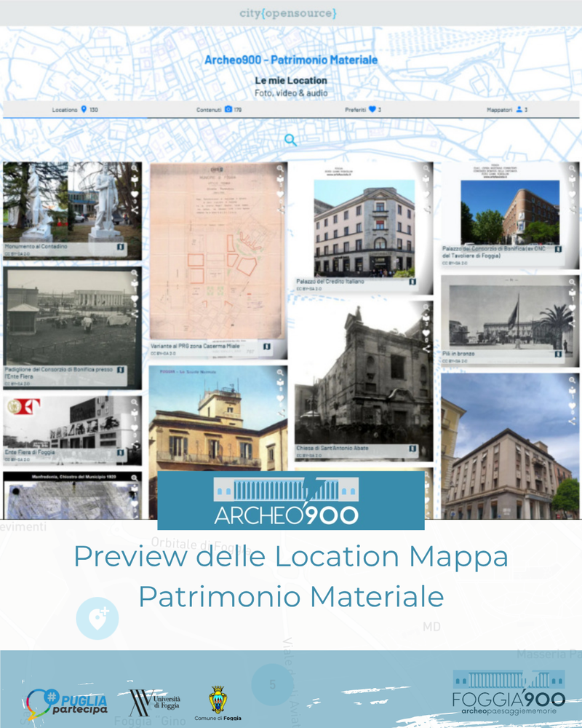582x728 pixels.
Task: Zoom the Chiesa di Sant'Antonio Abate photo
Action: [426, 307]
